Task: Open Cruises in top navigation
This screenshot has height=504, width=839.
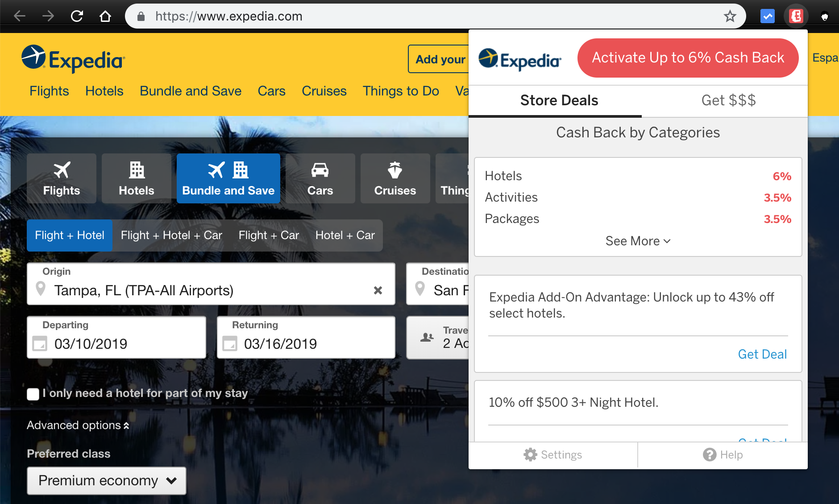Action: [324, 91]
